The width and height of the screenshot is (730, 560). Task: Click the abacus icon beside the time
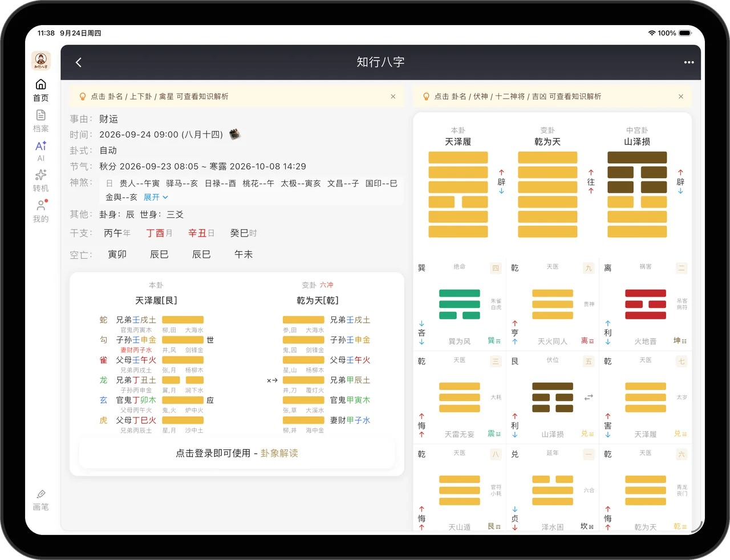point(235,135)
